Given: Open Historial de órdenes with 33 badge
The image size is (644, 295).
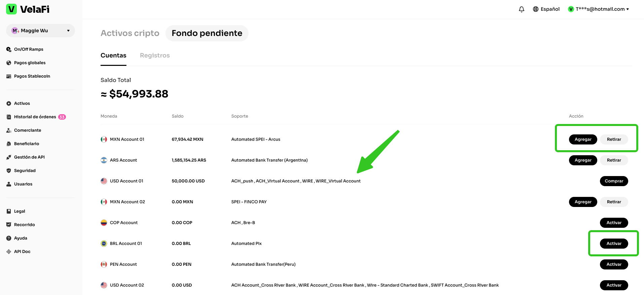Looking at the screenshot, I should tap(36, 117).
